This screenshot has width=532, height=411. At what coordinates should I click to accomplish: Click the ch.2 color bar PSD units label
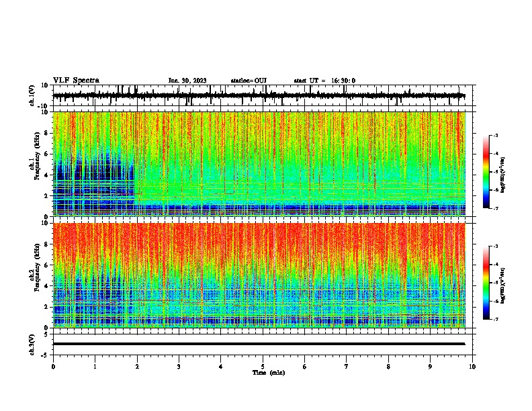(503, 285)
